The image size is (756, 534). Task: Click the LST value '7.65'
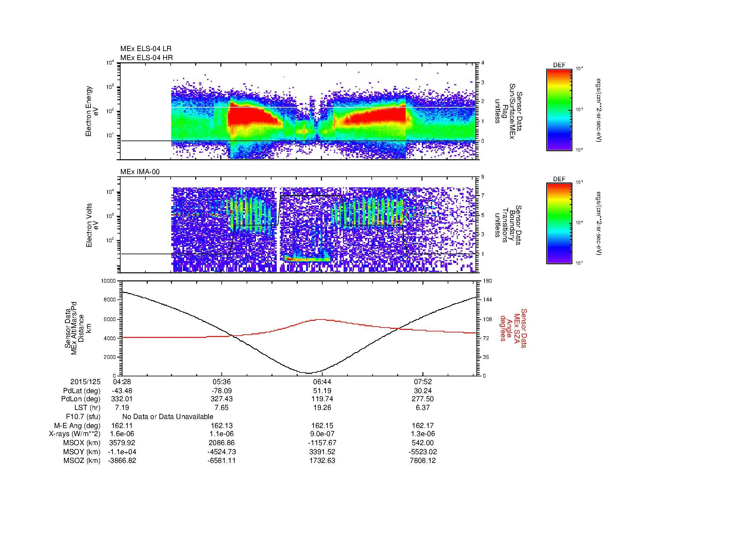222,408
